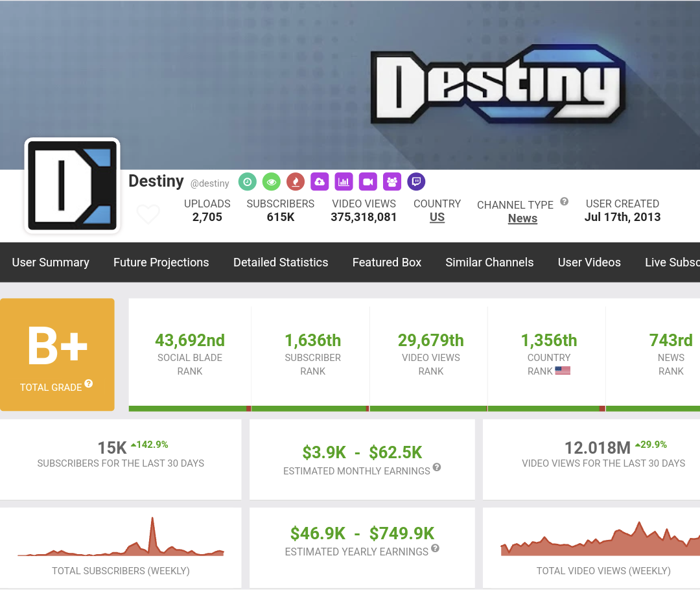Click the monthly earnings "$3.9K - $62.5K"
Viewport: 700px width, 606px height.
pyautogui.click(x=362, y=452)
